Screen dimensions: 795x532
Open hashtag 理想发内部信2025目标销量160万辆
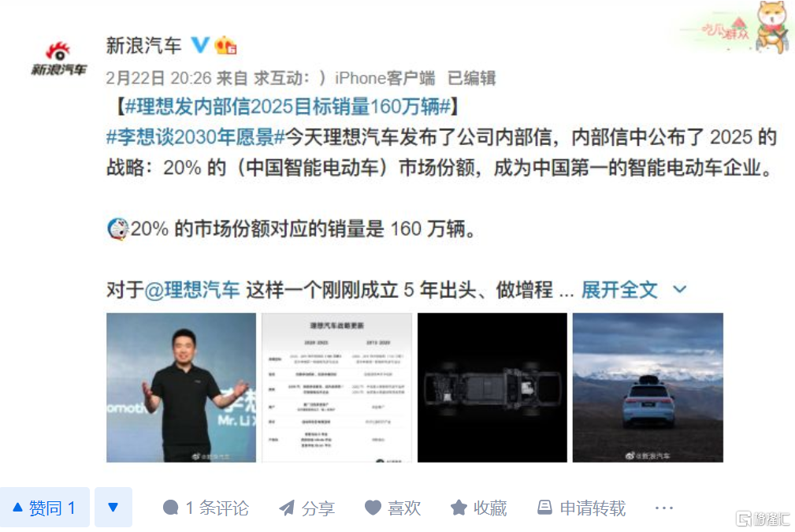click(x=288, y=106)
